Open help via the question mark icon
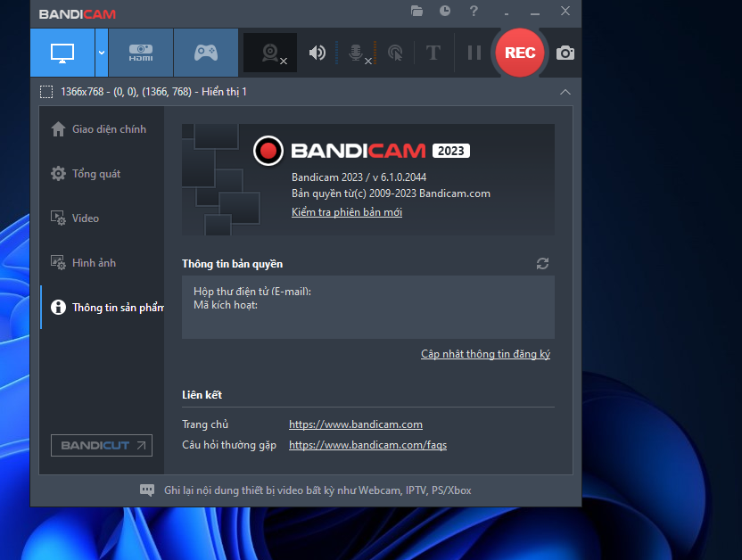Viewport: 742px width, 560px height. 474,11
